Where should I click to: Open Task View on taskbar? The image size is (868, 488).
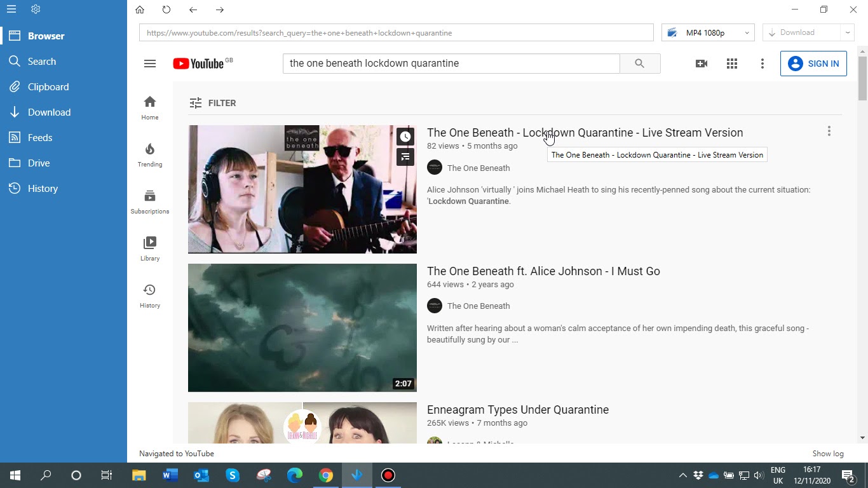[x=107, y=475]
